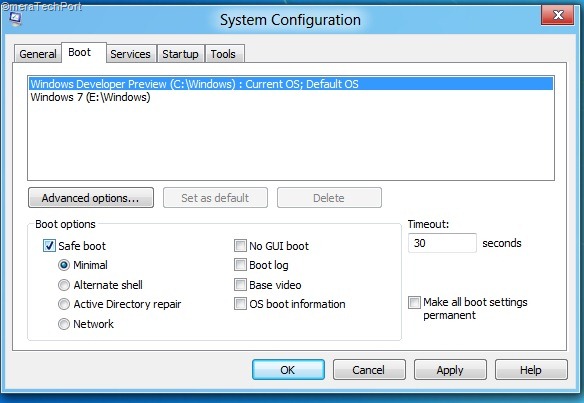Click the Timeout seconds input field
The width and height of the screenshot is (584, 403).
[442, 243]
